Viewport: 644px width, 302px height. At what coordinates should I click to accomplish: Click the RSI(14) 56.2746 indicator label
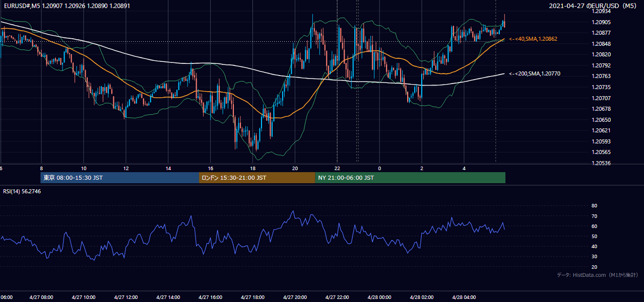[22, 191]
